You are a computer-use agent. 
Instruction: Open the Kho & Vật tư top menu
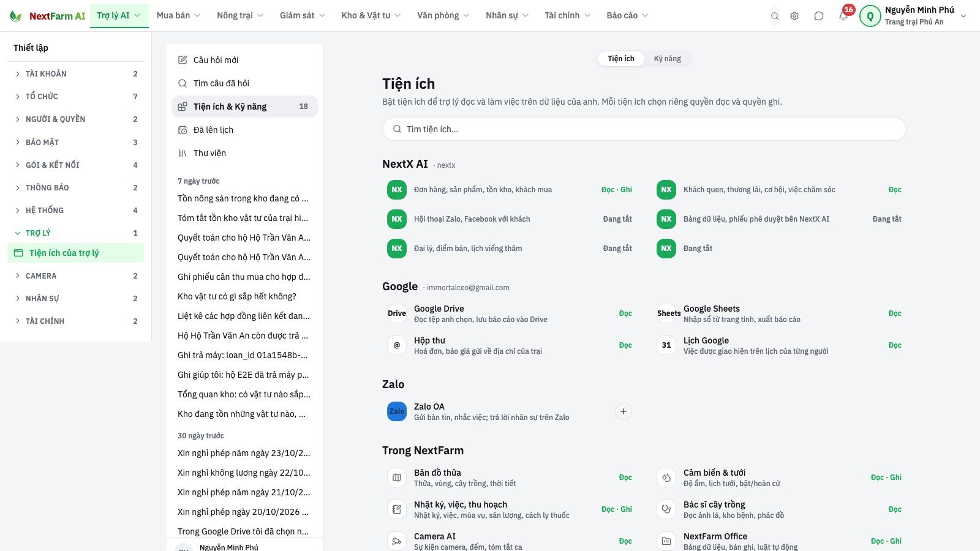click(371, 15)
